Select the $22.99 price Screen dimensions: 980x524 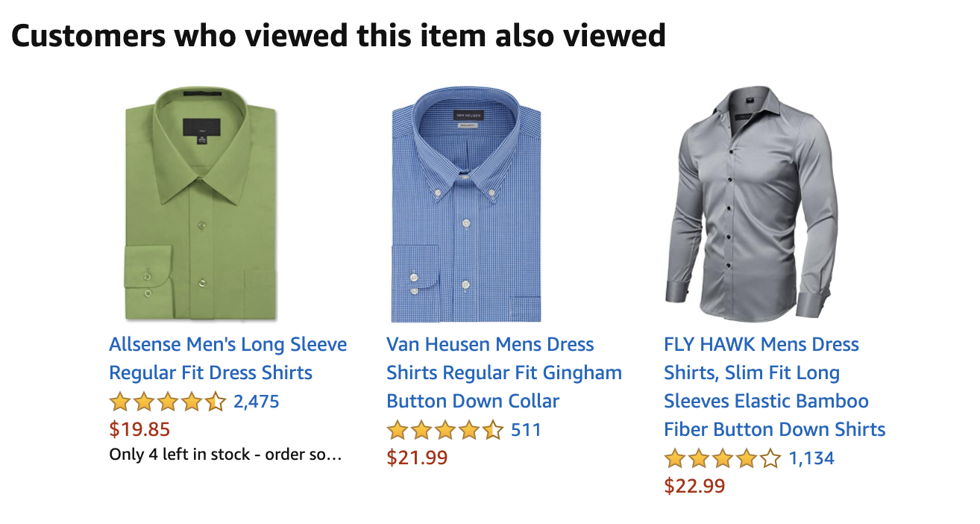(x=694, y=486)
